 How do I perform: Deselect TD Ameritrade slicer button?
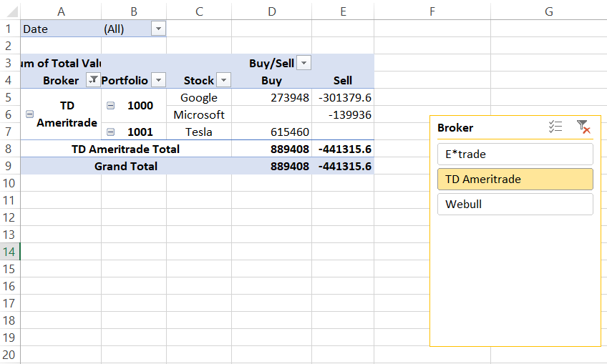515,179
